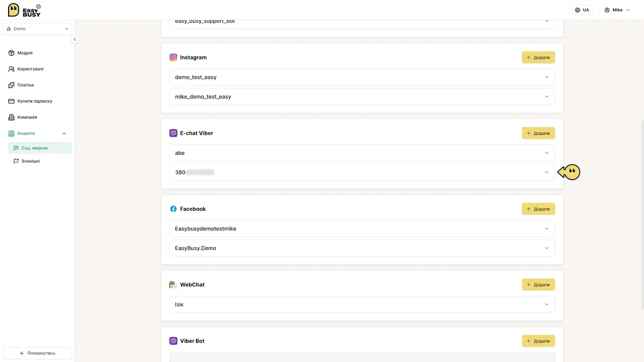Collapse the Акаунти menu group

point(64,134)
